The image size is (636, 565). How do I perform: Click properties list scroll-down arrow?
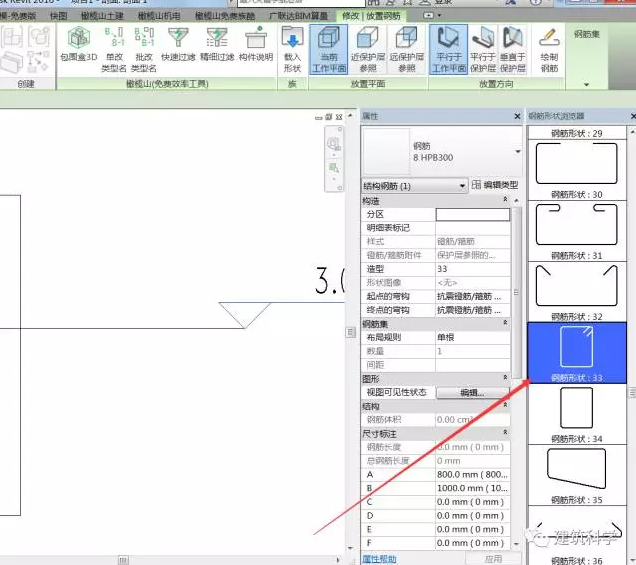click(516, 544)
